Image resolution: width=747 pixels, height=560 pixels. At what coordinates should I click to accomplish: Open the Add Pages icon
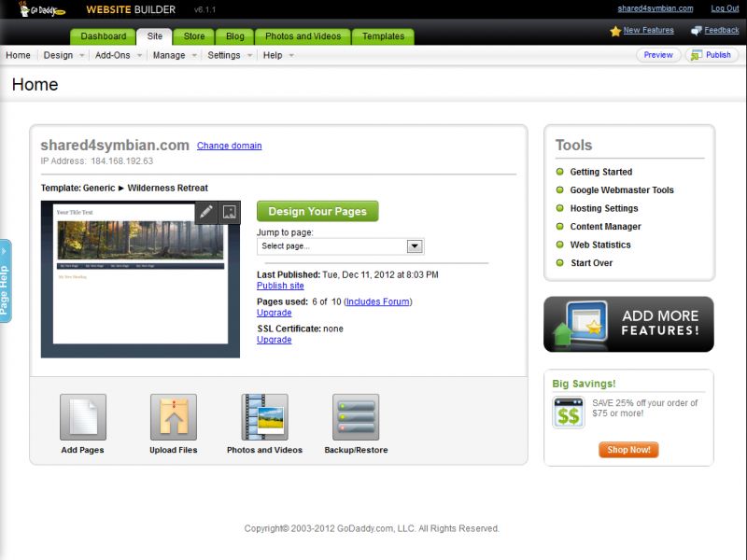pos(83,416)
